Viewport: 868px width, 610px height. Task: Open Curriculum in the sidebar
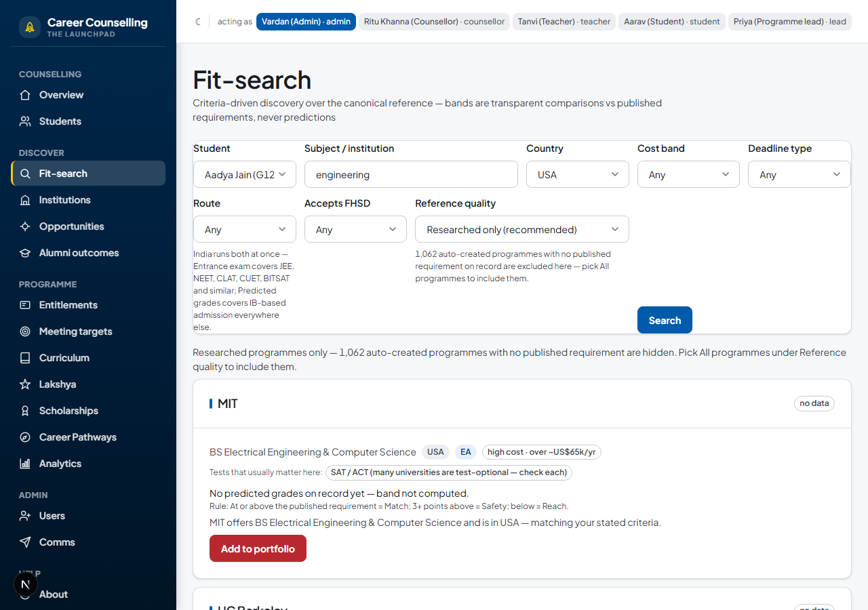[x=88, y=358]
